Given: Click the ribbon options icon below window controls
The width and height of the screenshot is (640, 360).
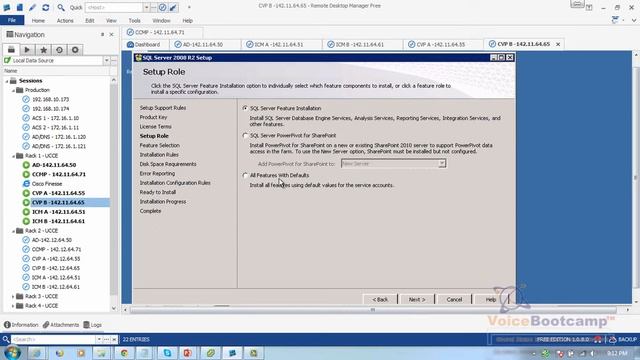Looking at the screenshot, I should [x=615, y=20].
